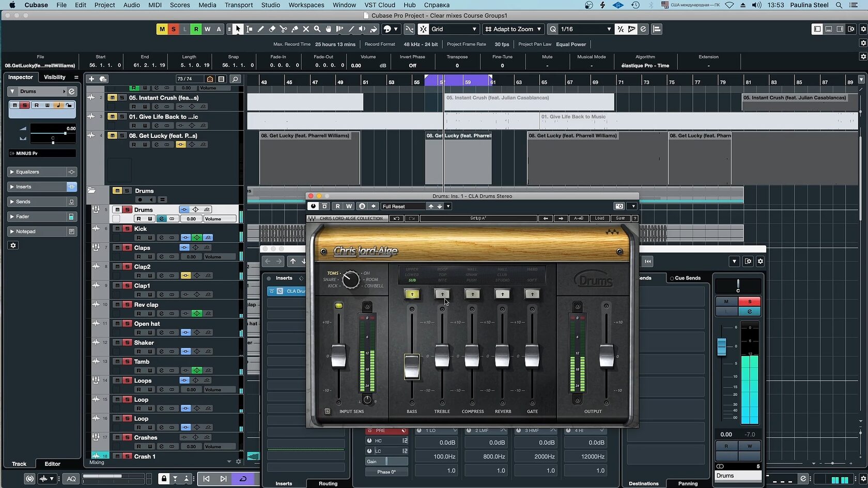Toggle plugin bypass power button
868x488 pixels.
click(x=313, y=206)
